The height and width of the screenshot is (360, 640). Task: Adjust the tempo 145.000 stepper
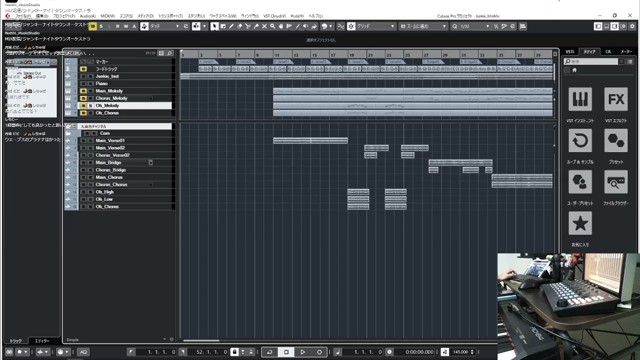[472, 352]
